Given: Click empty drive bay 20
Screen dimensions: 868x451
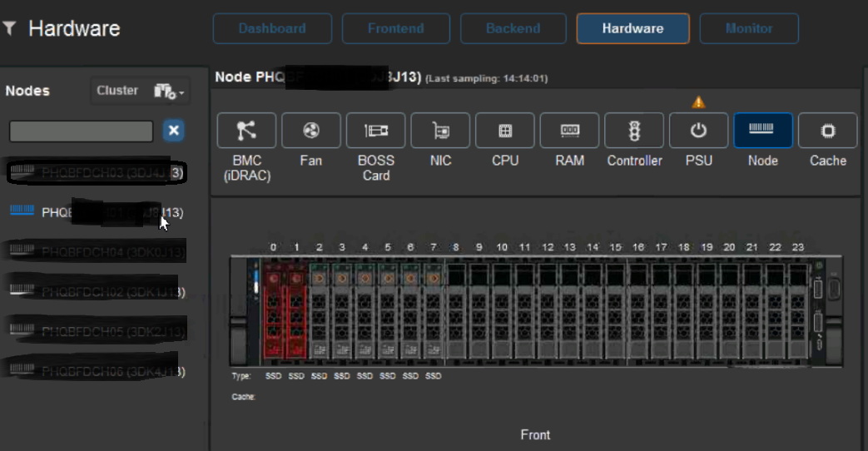Looking at the screenshot, I should tap(729, 311).
